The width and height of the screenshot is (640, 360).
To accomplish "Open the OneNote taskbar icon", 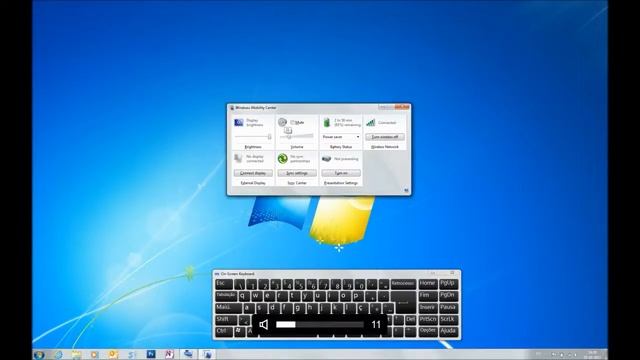I will click(x=169, y=354).
